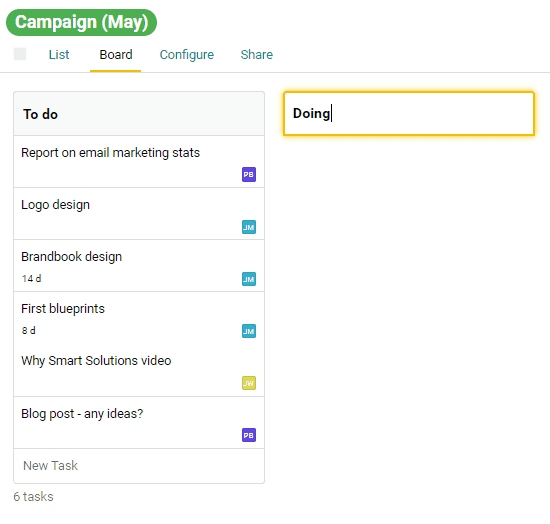
Task: Open the Report on email marketing stats task
Action: click(139, 162)
